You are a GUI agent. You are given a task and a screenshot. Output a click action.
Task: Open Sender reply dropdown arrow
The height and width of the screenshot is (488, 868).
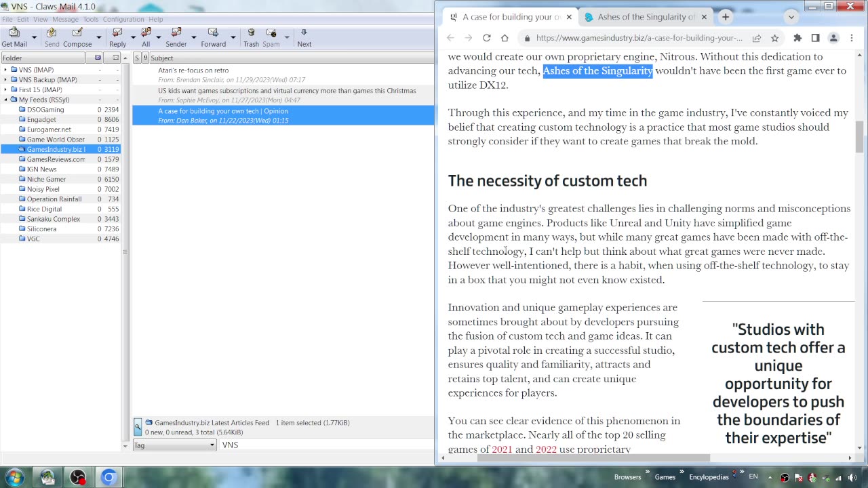click(194, 37)
